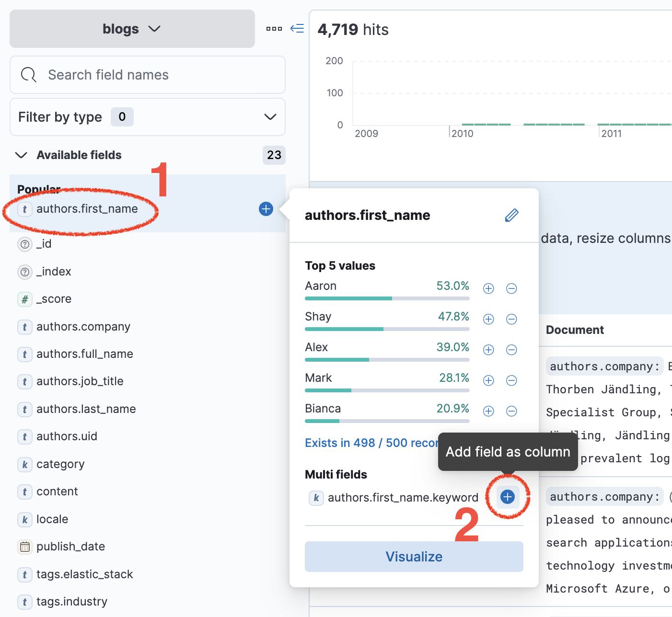Click the date calendar icon beside publish_date
Image resolution: width=672 pixels, height=617 pixels.
25,547
